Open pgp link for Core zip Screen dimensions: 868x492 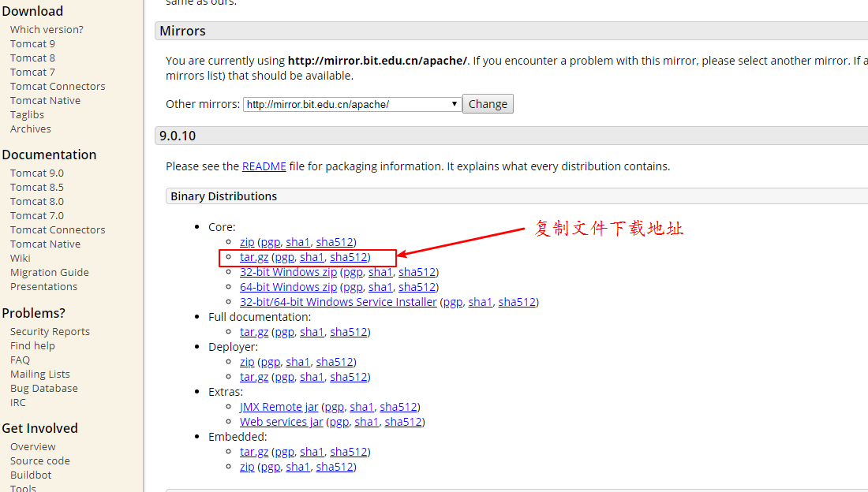[271, 242]
